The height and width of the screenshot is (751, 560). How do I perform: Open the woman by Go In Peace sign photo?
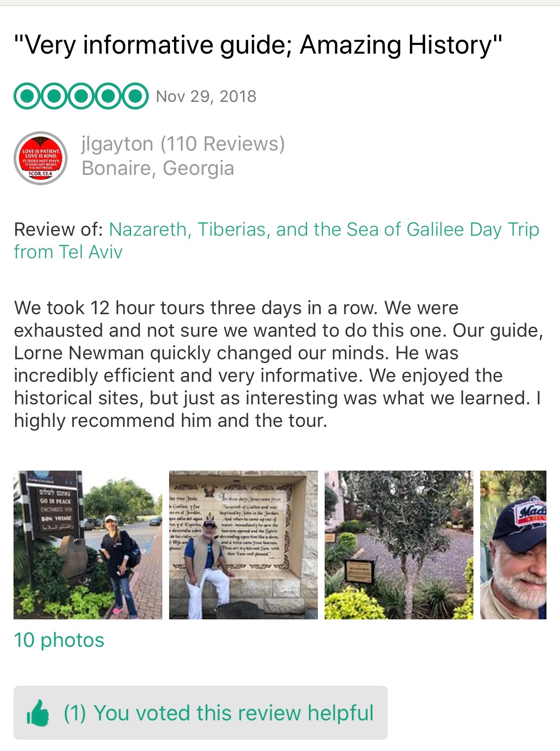pos(88,545)
